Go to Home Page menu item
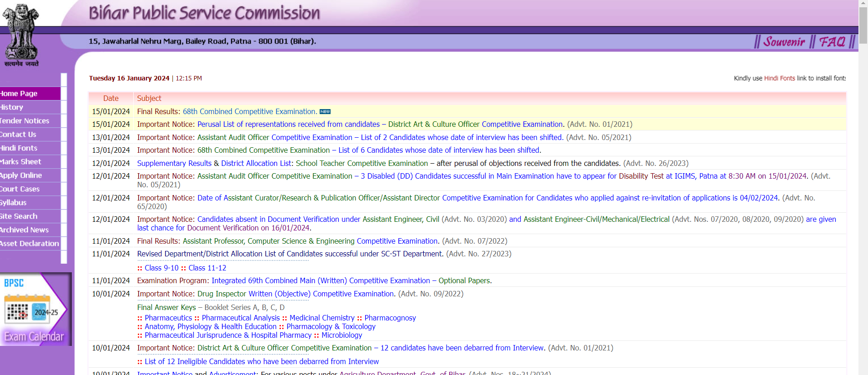 (30, 94)
